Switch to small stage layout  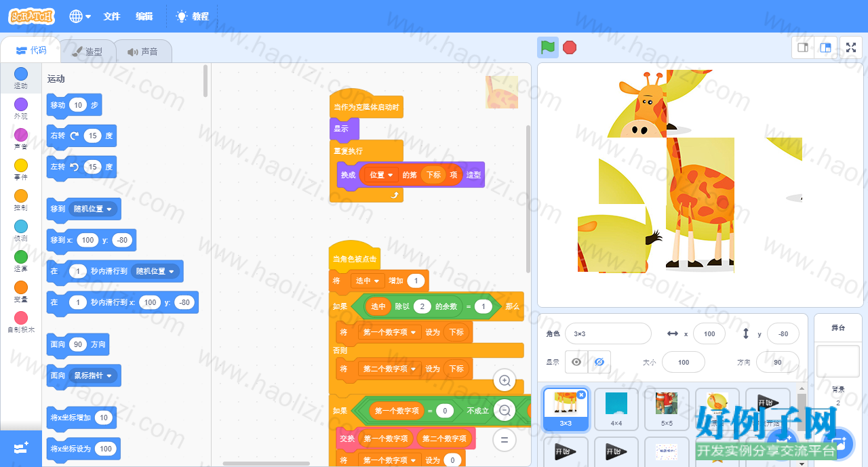click(x=802, y=47)
